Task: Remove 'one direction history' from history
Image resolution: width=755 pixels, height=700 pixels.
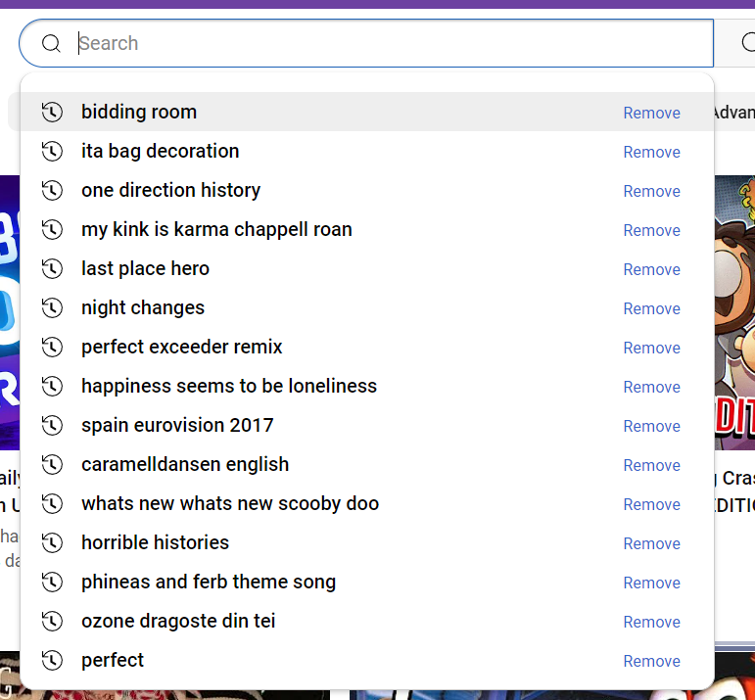Action: tap(651, 191)
